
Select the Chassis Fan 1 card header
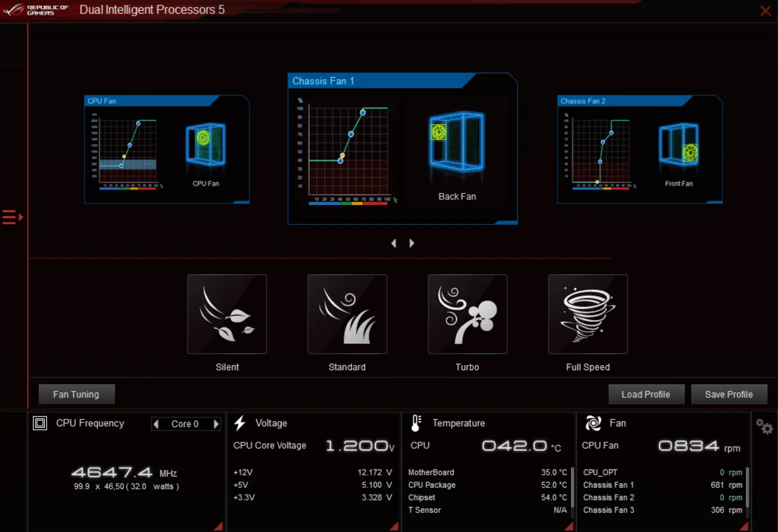pos(382,81)
